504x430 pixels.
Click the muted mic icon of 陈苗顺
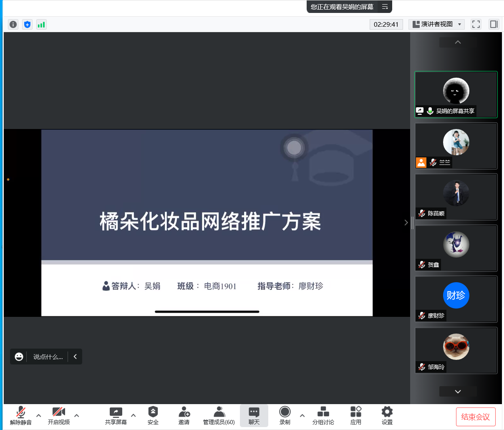[x=422, y=213]
